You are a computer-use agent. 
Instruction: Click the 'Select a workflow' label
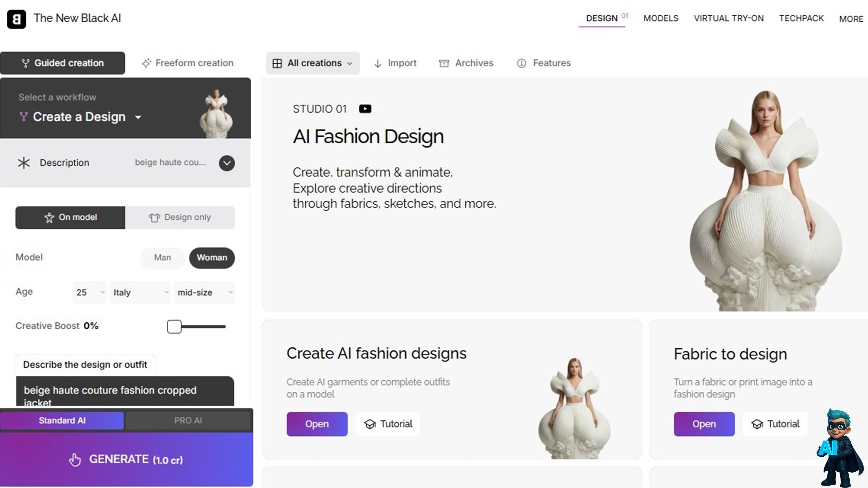pyautogui.click(x=57, y=97)
